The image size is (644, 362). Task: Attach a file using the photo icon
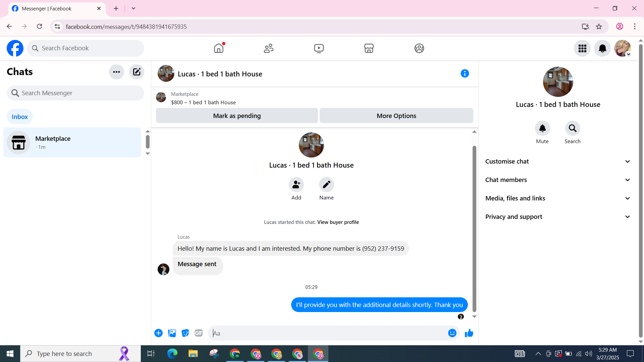coord(172,333)
